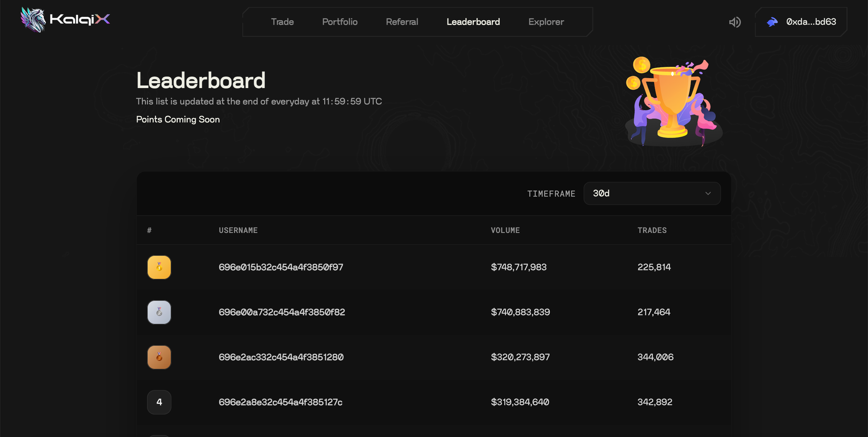Go to the Trade tab
Viewport: 868px width, 437px height.
pyautogui.click(x=282, y=22)
